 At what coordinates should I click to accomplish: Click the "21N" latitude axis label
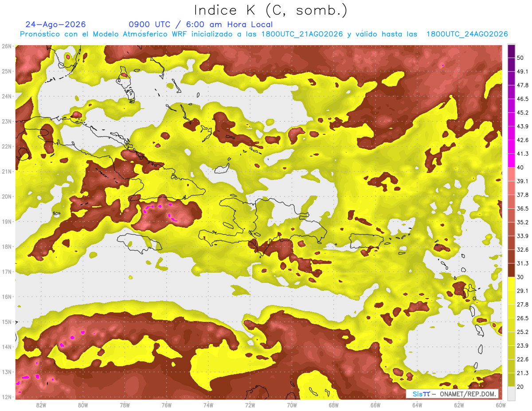(x=6, y=171)
